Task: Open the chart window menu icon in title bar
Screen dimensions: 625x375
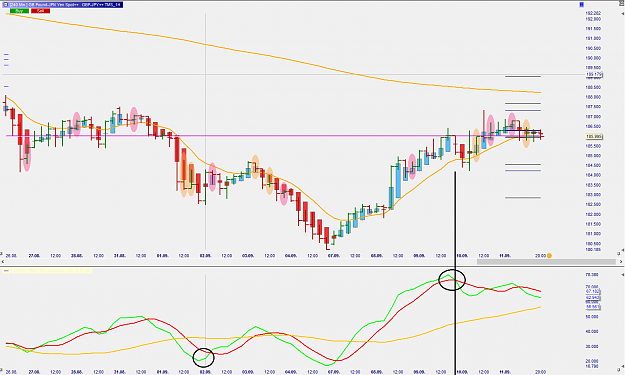Action: [5, 4]
